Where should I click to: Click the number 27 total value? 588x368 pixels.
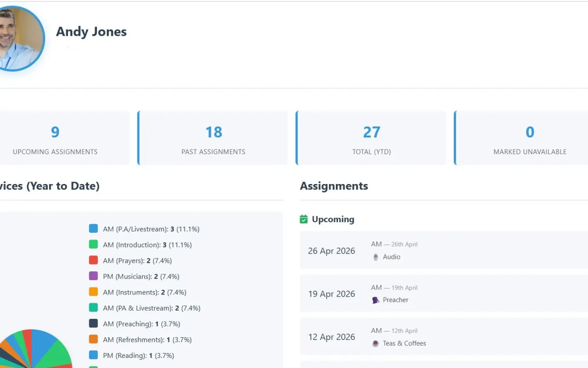point(372,132)
